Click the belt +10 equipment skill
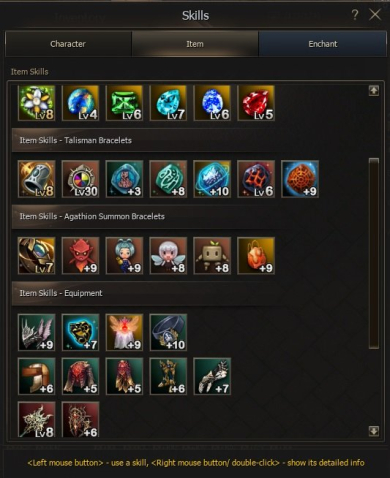The width and height of the screenshot is (390, 478). (168, 332)
